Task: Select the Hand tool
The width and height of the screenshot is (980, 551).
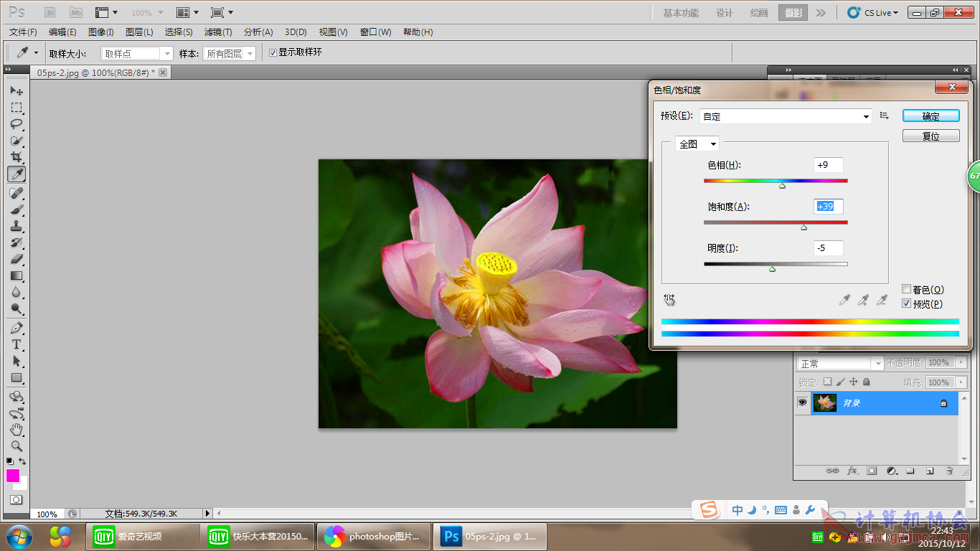Action: click(x=17, y=430)
